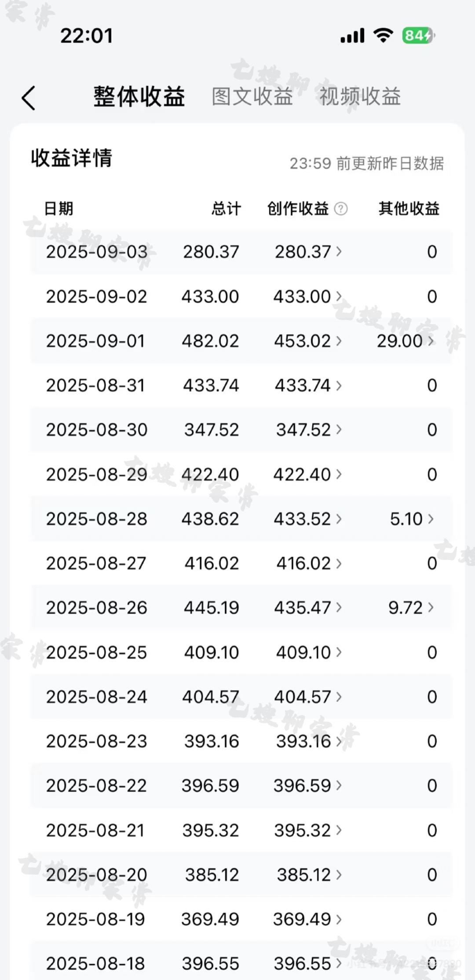Tap the Wi-Fi icon in status bar
Viewport: 475px width, 980px height.
point(383,36)
